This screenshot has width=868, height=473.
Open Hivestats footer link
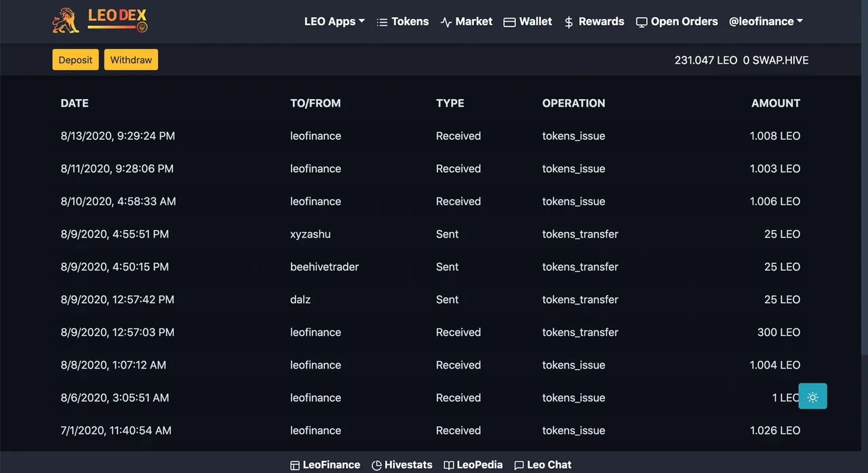point(402,465)
